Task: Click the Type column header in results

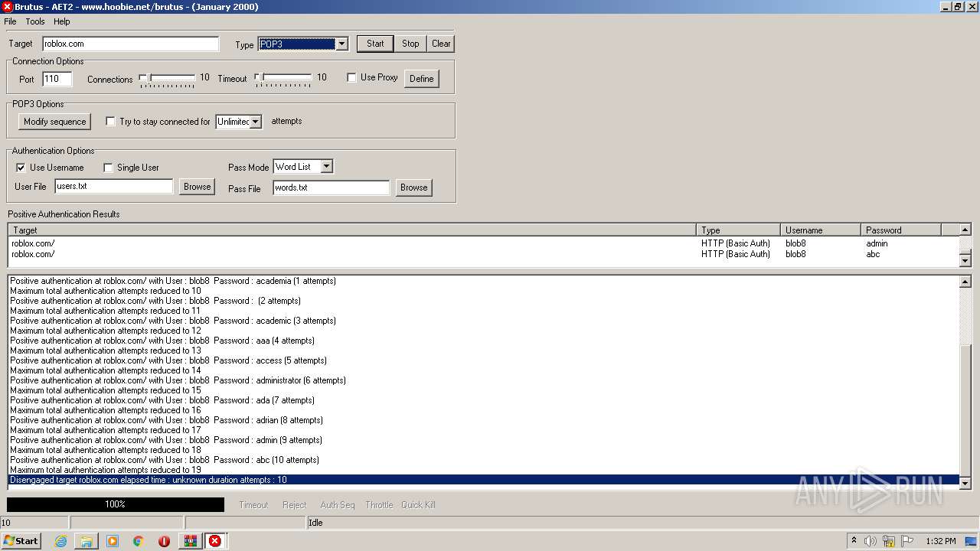Action: coord(738,230)
